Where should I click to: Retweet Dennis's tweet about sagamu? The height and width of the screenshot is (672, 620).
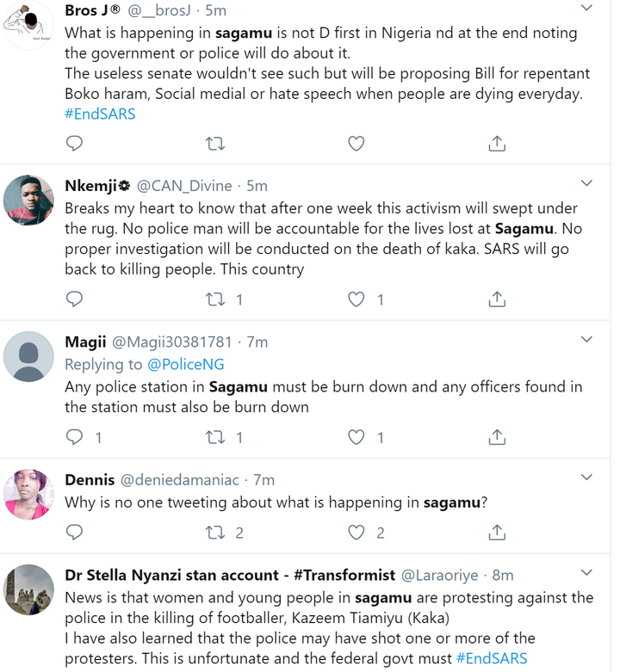pyautogui.click(x=215, y=533)
